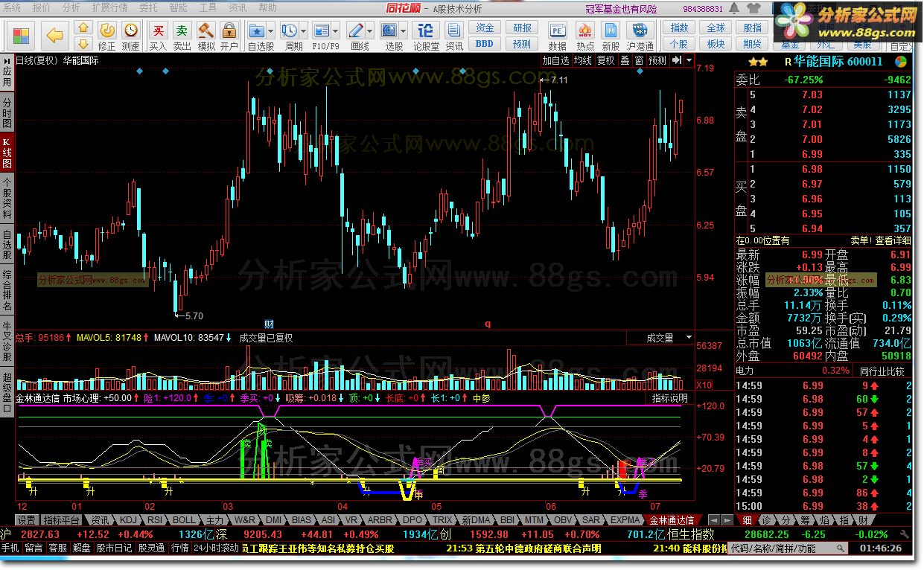Open the 选股 stock screener icon
The width and height of the screenshot is (924, 570).
click(389, 30)
